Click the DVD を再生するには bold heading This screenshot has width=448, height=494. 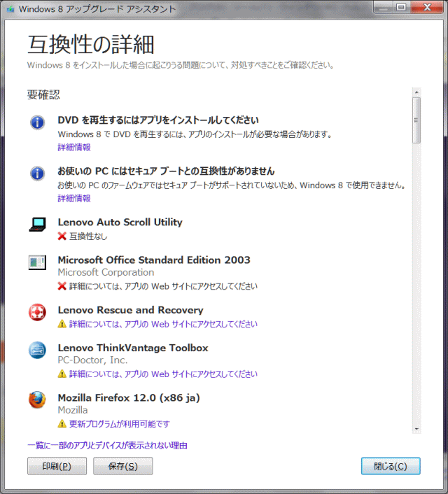point(158,120)
